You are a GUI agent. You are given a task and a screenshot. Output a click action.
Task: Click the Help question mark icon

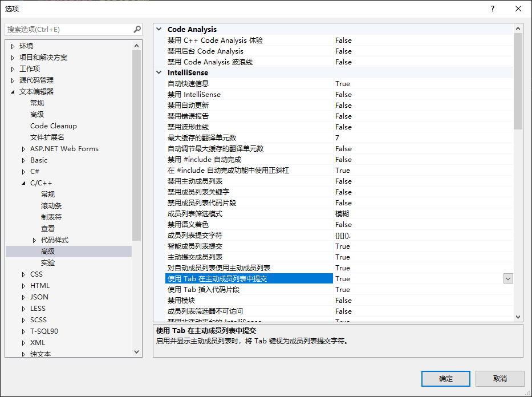pos(492,9)
